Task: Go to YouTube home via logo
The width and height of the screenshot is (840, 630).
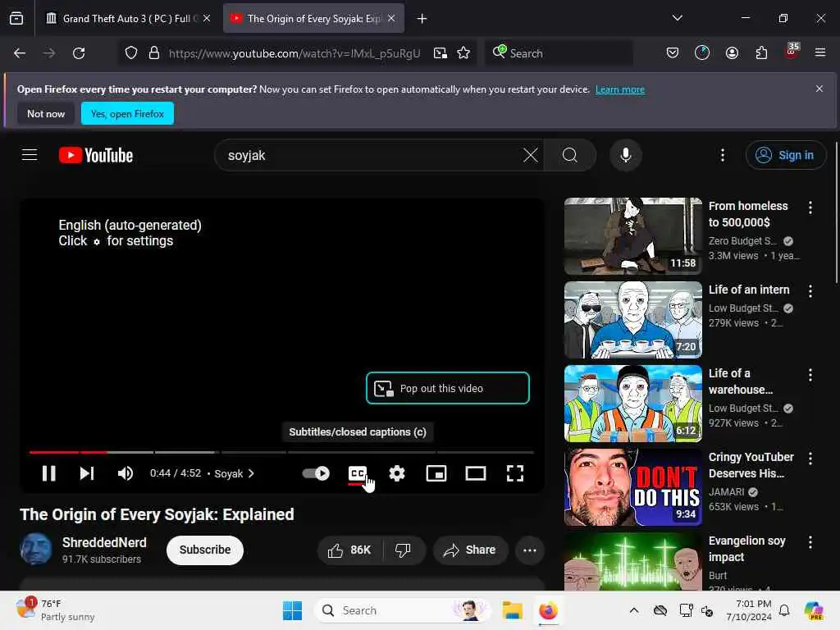Action: coord(96,155)
